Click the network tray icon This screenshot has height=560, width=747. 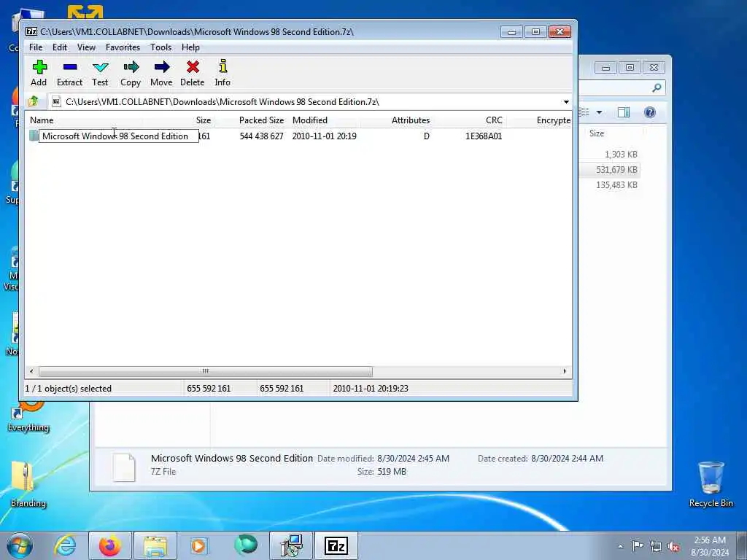click(656, 546)
